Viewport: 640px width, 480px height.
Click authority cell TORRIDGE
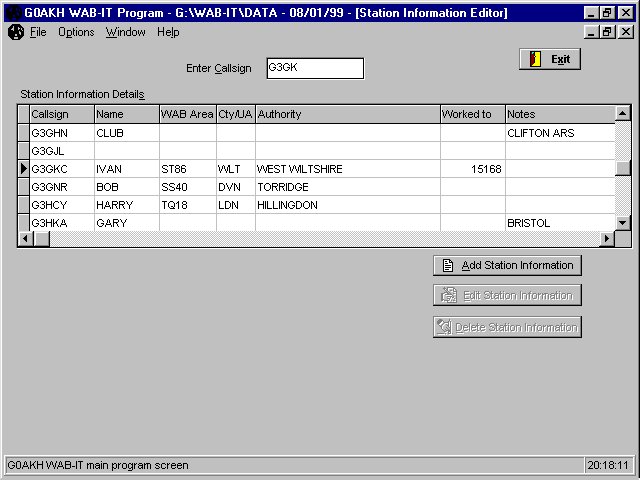tap(348, 187)
